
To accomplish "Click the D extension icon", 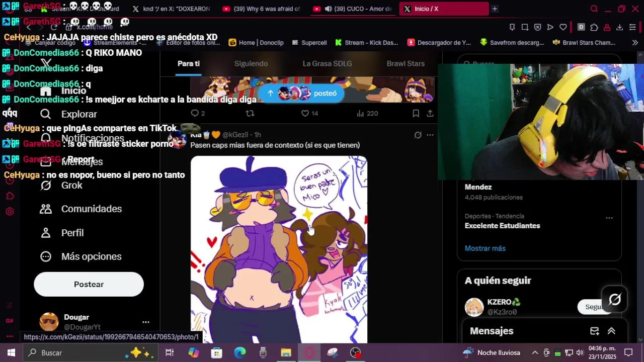I will point(581,27).
